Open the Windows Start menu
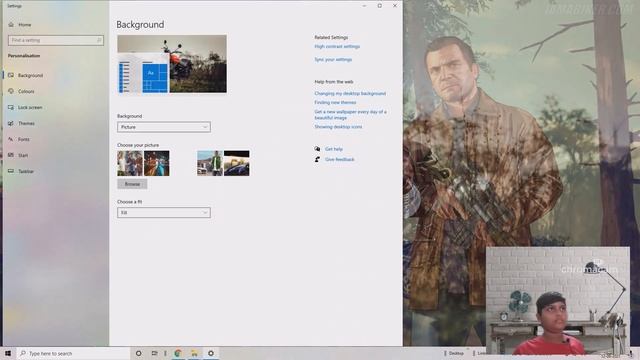 tap(8, 353)
